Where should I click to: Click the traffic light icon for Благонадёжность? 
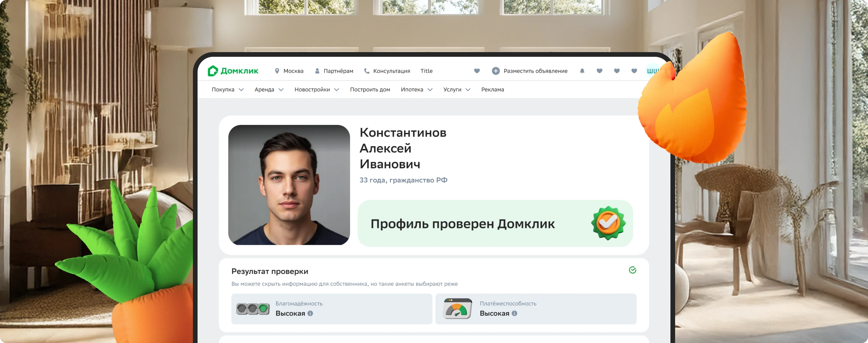pyautogui.click(x=253, y=309)
